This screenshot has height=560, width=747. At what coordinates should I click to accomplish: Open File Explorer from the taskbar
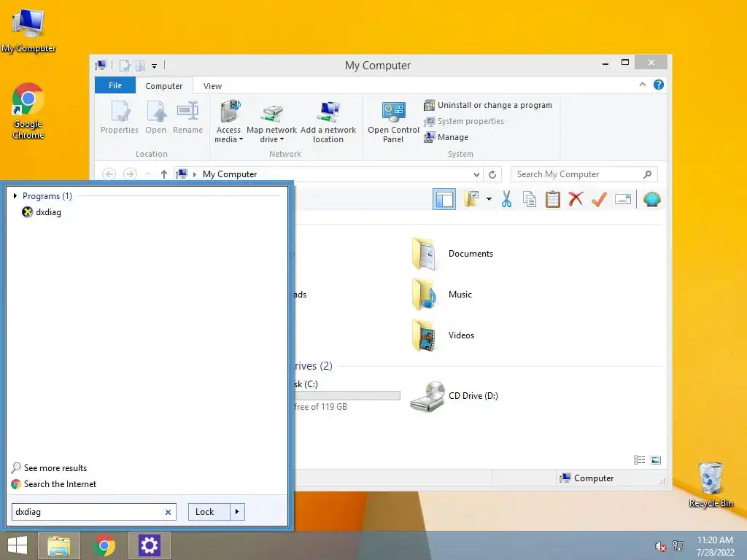pos(58,545)
